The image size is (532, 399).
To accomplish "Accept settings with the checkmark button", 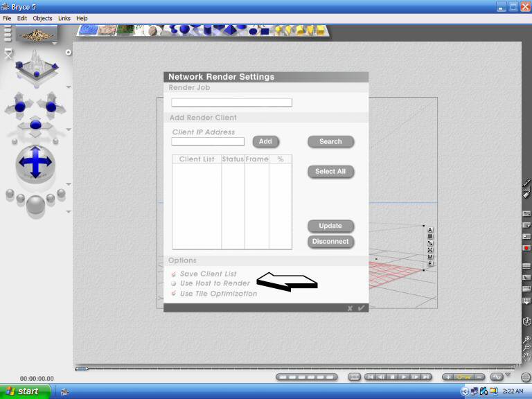I will 361,308.
